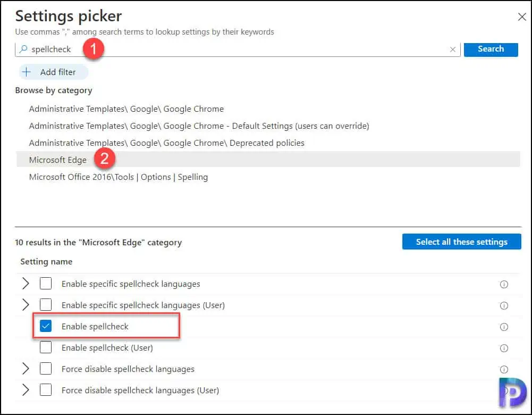This screenshot has width=532, height=415.
Task: Show info for Force disable spellcheck languages
Action: (504, 369)
